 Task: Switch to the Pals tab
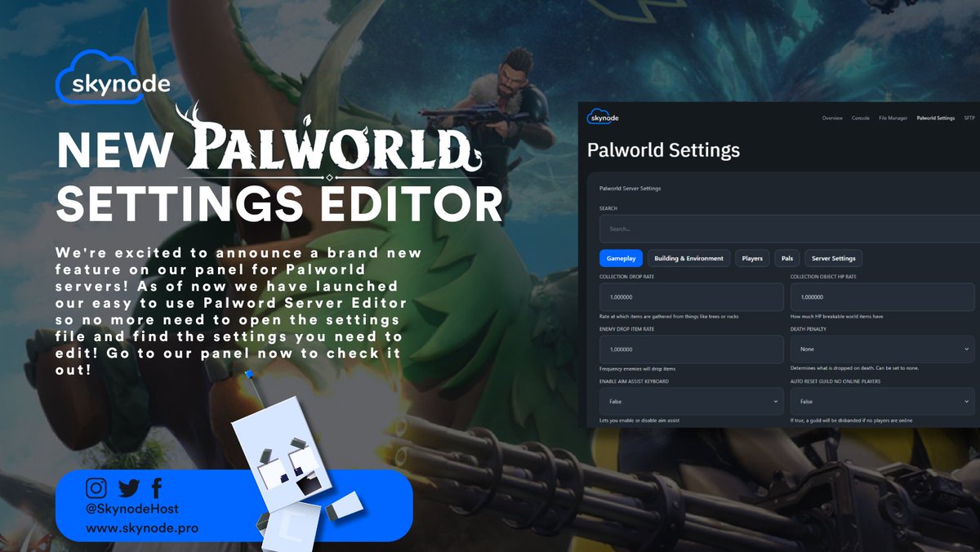787,258
